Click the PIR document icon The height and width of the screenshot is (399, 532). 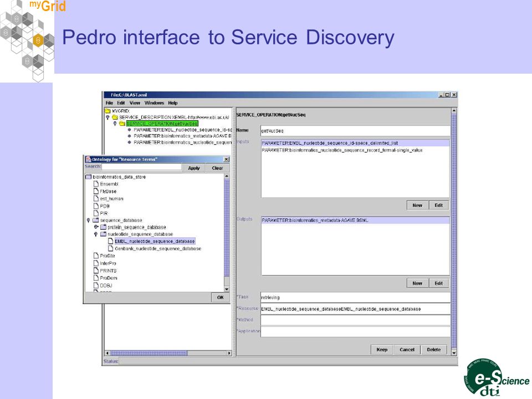click(x=96, y=213)
